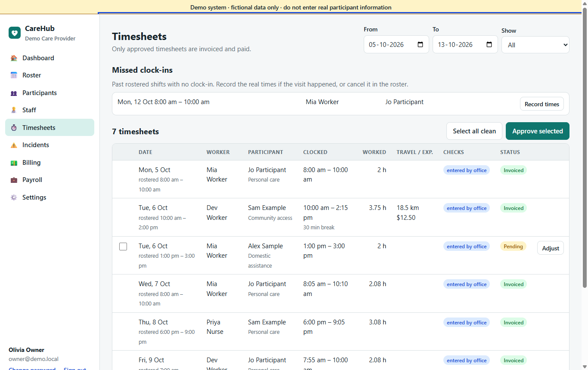The height and width of the screenshot is (370, 588).
Task: Click the Approve selected button
Action: [538, 131]
